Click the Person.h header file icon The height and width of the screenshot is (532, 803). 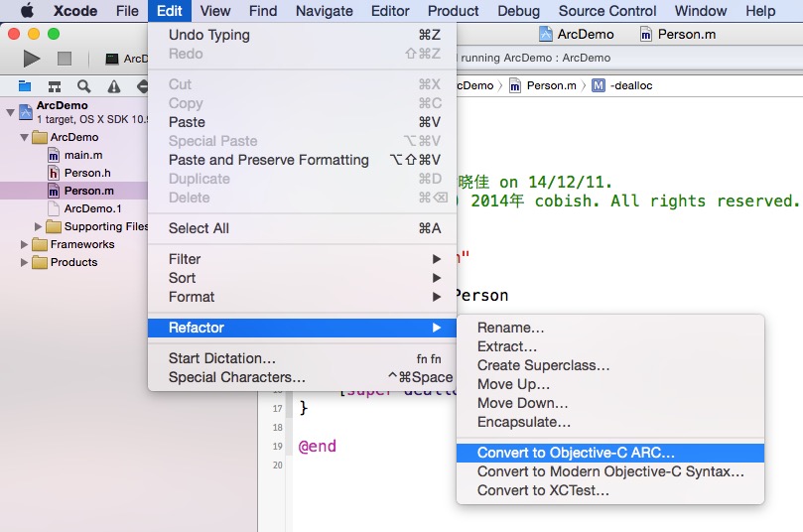coord(54,173)
